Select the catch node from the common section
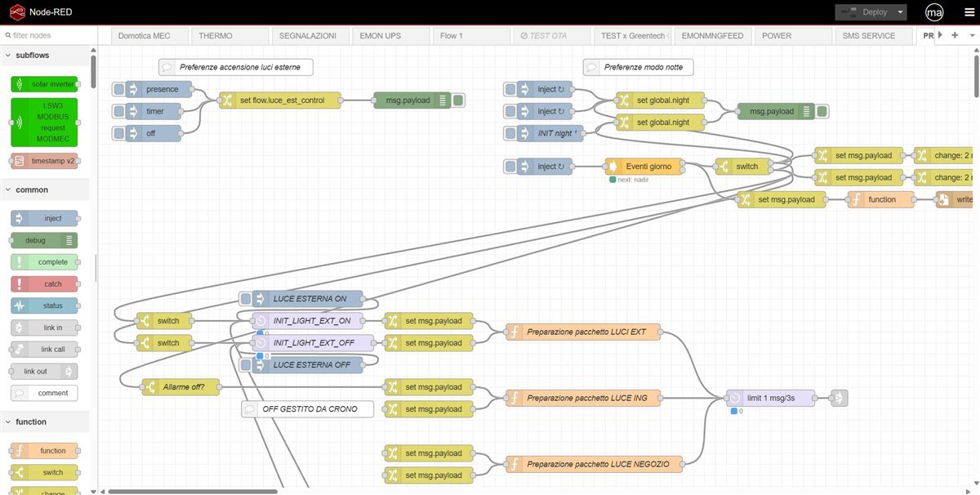This screenshot has height=495, width=980. pos(45,283)
